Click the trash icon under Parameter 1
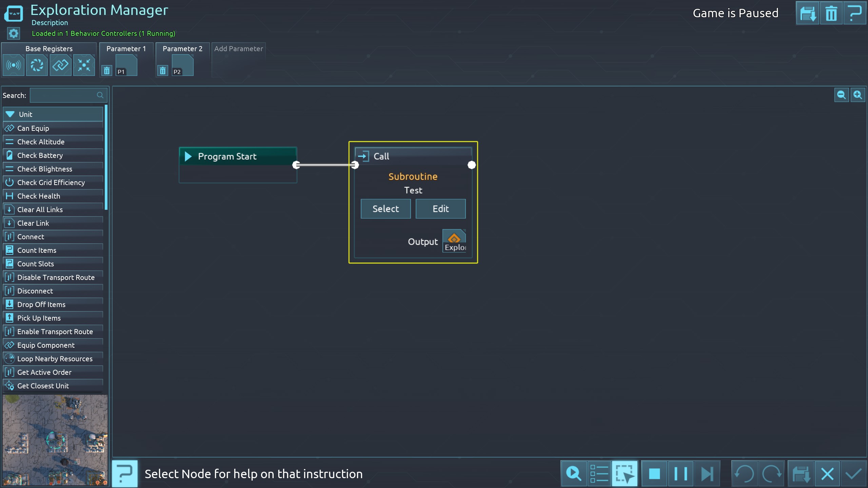 click(x=107, y=71)
